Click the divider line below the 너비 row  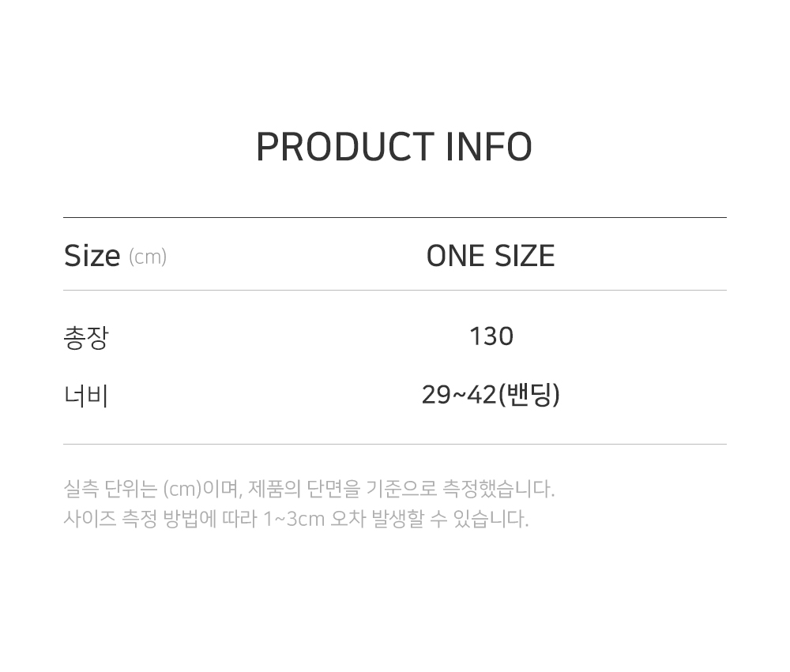click(x=395, y=444)
